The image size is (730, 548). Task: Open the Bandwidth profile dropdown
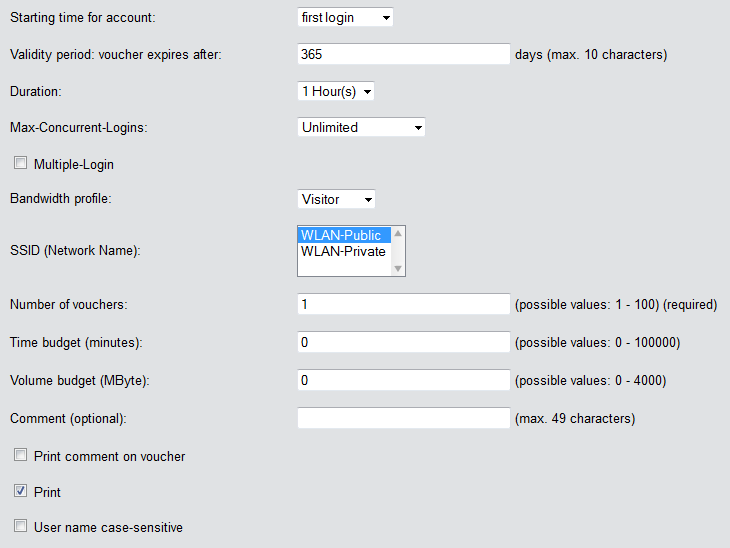click(x=336, y=199)
